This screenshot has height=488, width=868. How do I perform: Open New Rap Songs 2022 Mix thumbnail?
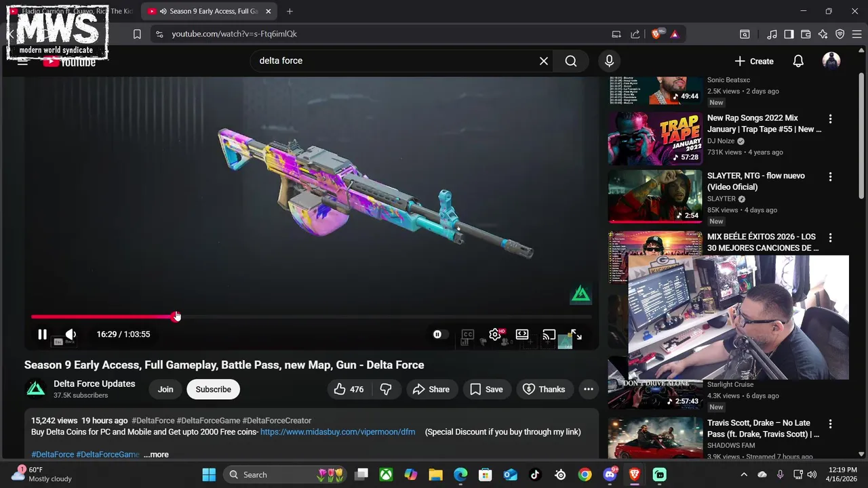click(655, 138)
